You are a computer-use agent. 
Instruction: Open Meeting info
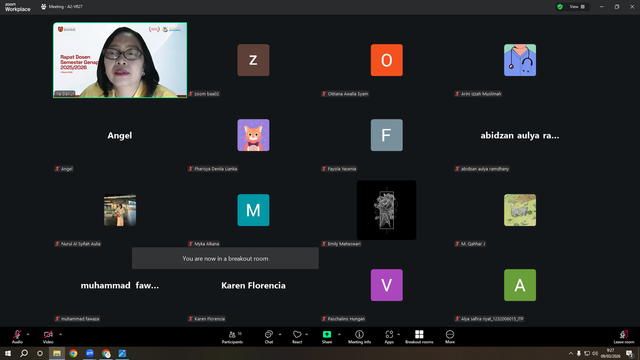pyautogui.click(x=360, y=337)
